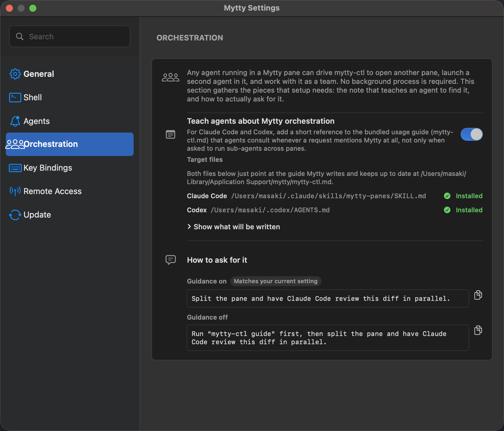Viewport: 504px width, 431px height.
Task: Click the Update refresh arrows icon
Action: point(15,215)
